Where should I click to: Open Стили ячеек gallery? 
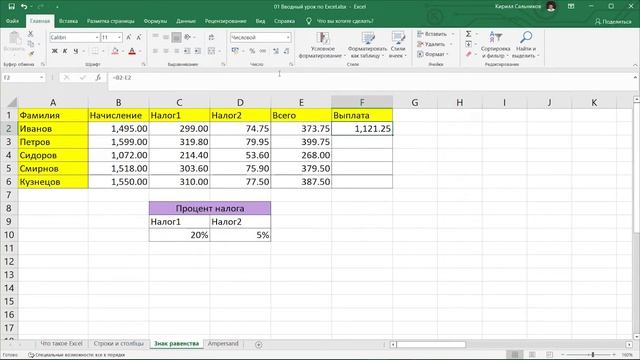(x=398, y=45)
